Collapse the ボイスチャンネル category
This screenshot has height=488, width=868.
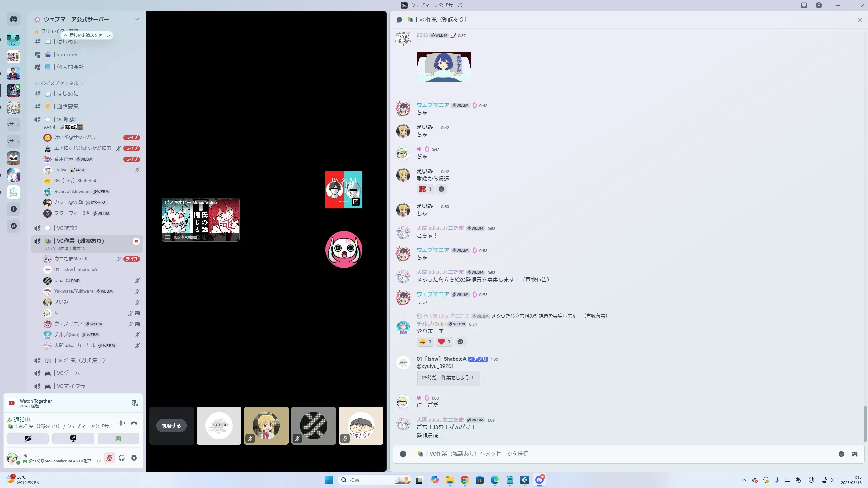[59, 83]
